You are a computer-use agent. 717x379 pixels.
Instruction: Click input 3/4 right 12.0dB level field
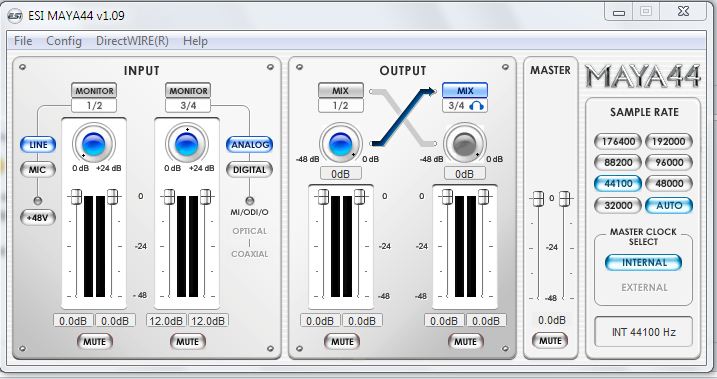point(208,320)
